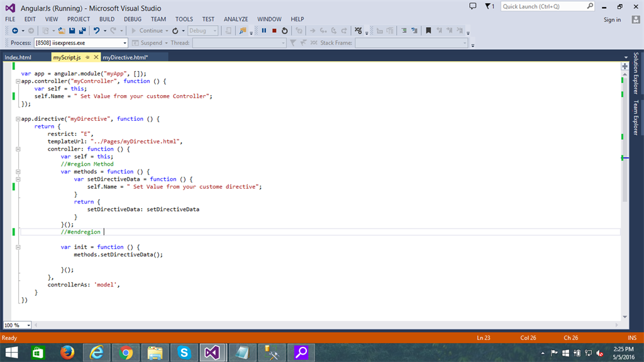Click the Open File folder icon
This screenshot has width=644, height=362.
62,31
